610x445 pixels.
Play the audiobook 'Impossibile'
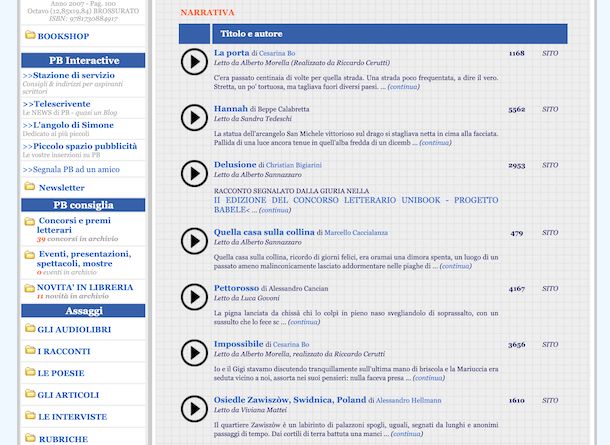click(194, 353)
